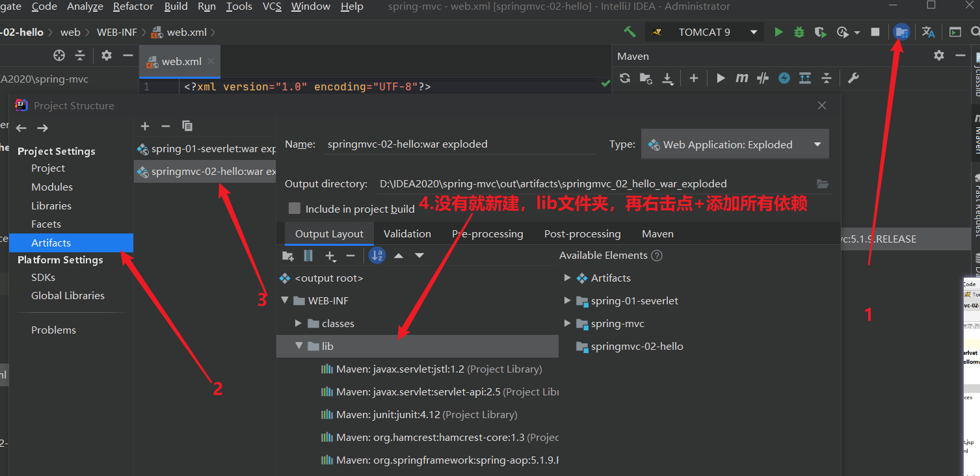Click the Translate icon in toolbar
The height and width of the screenshot is (476, 980).
[928, 32]
